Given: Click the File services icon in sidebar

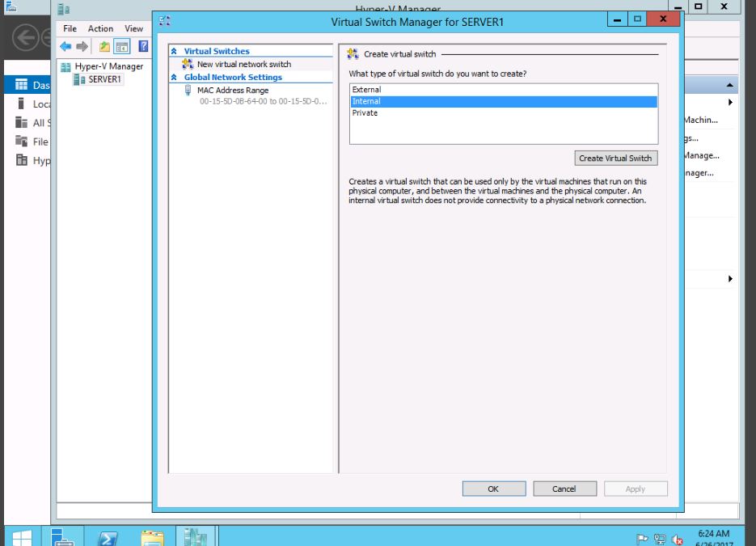Looking at the screenshot, I should coord(21,141).
